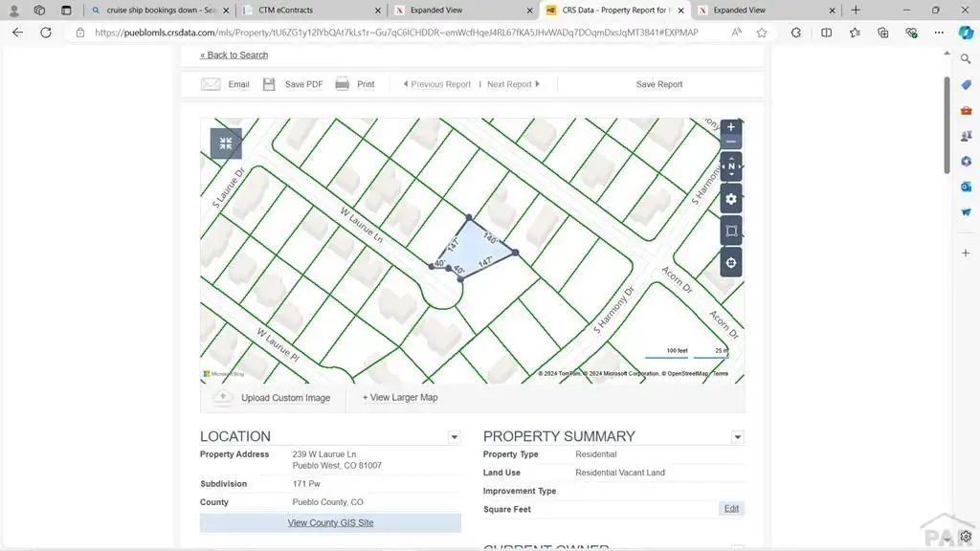The width and height of the screenshot is (980, 551).
Task: Click the 'Residential Vacant Land' value
Action: click(x=620, y=473)
